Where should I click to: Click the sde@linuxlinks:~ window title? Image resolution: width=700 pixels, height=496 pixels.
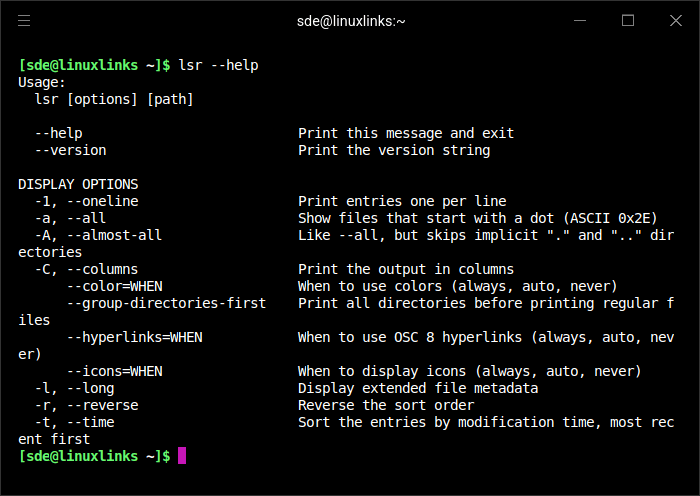click(x=351, y=21)
